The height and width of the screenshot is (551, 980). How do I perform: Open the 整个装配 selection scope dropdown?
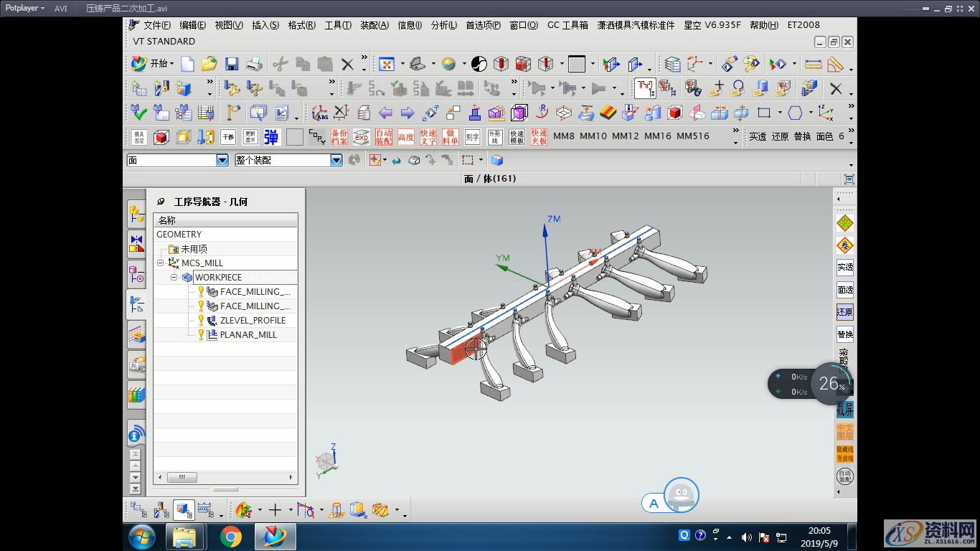pyautogui.click(x=336, y=161)
